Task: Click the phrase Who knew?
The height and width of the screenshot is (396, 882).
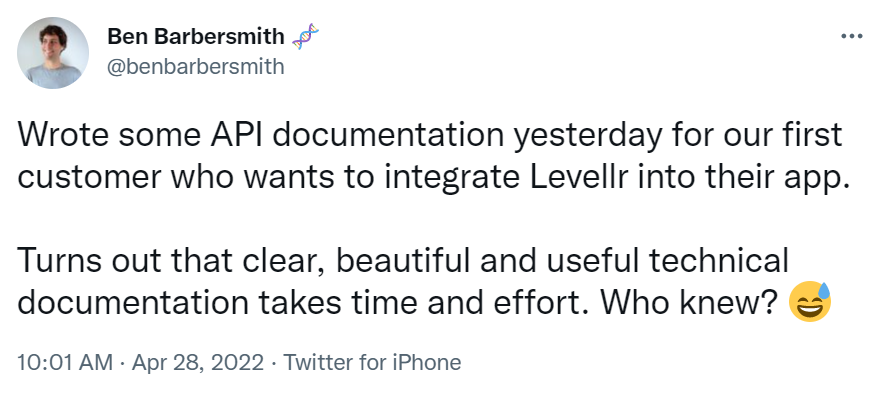Action: point(689,302)
